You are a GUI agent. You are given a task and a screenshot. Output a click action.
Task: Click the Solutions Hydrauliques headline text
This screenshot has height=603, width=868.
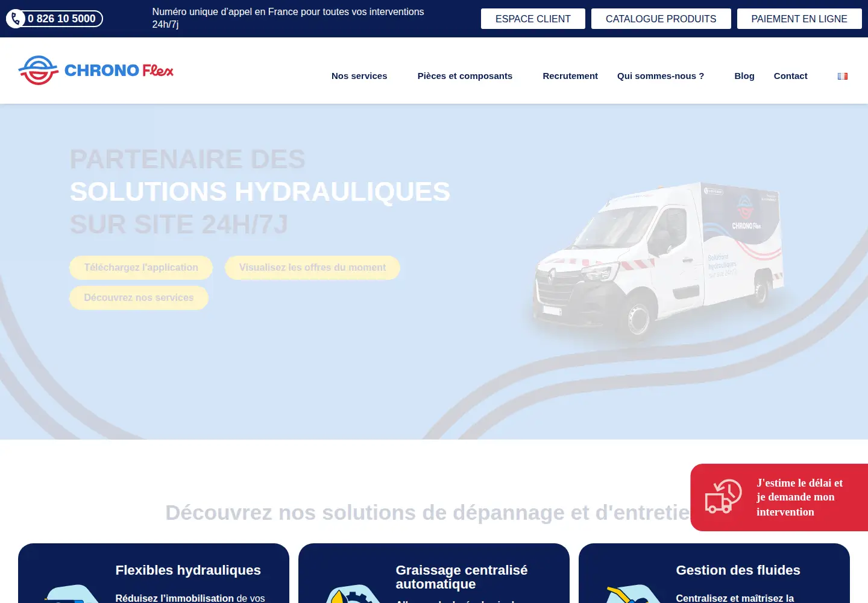point(260,192)
